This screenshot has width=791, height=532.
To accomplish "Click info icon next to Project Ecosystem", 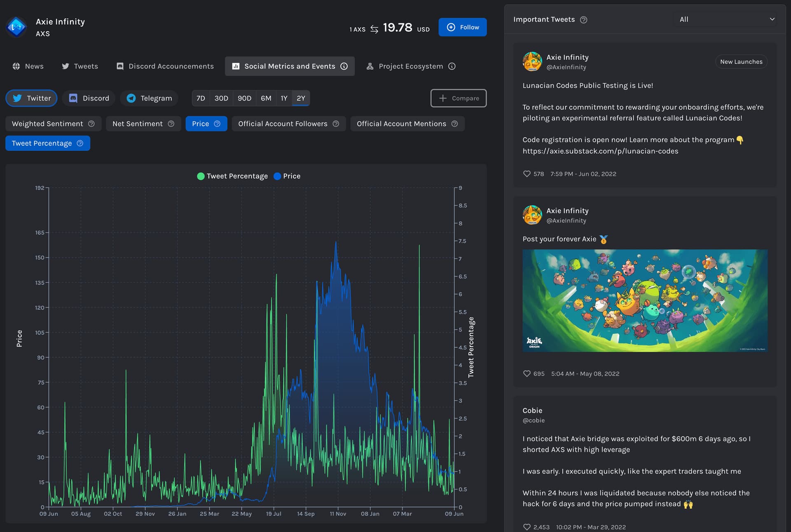I will [x=452, y=66].
